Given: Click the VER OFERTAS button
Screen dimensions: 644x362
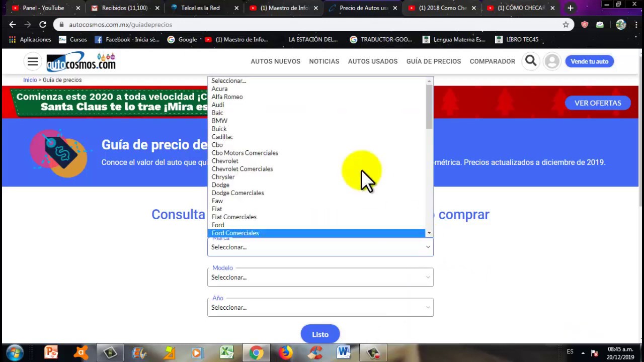Looking at the screenshot, I should pyautogui.click(x=598, y=103).
